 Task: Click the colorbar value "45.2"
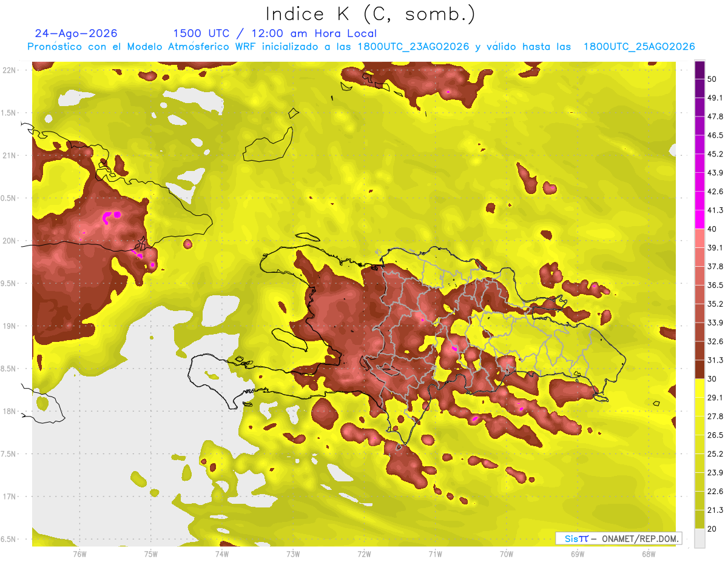click(715, 154)
